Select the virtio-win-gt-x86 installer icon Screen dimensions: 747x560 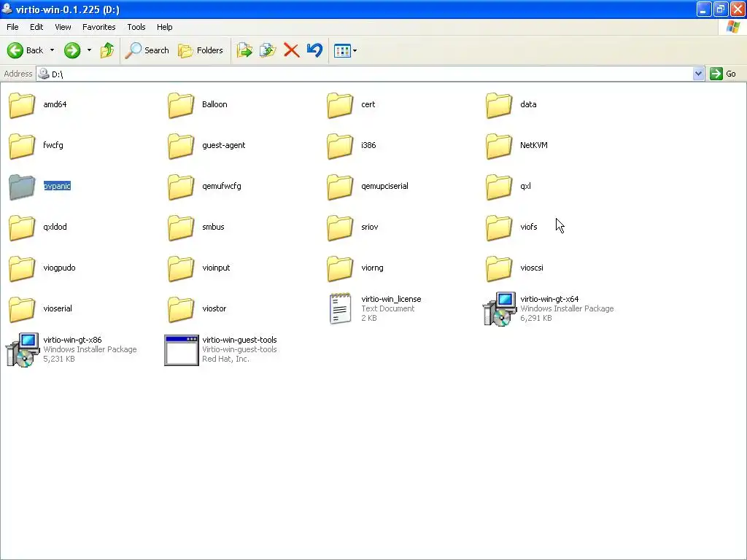pos(22,350)
